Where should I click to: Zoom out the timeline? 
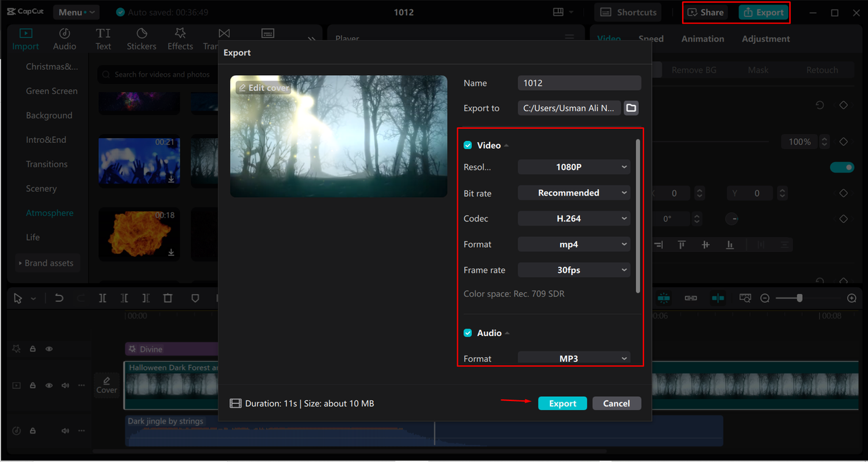pyautogui.click(x=765, y=298)
